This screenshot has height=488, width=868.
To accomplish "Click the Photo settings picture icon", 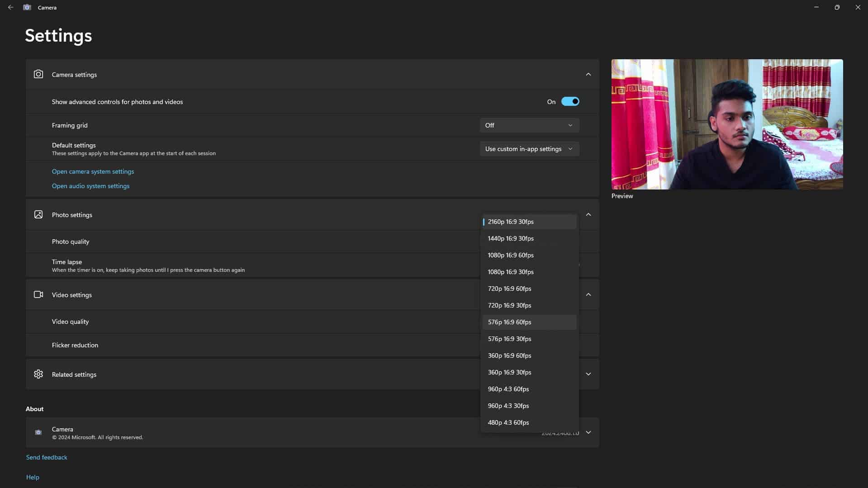I will [x=38, y=214].
